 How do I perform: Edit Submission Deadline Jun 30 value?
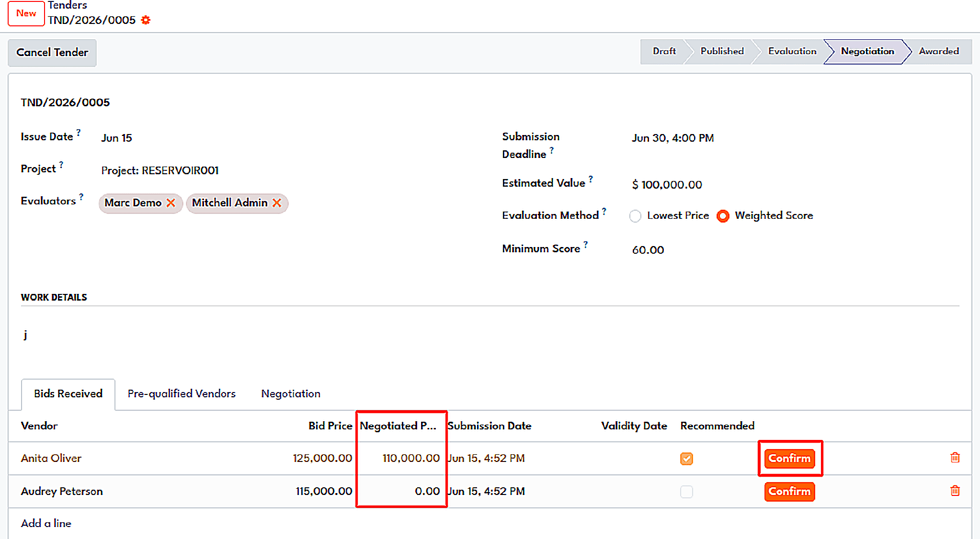pyautogui.click(x=672, y=138)
